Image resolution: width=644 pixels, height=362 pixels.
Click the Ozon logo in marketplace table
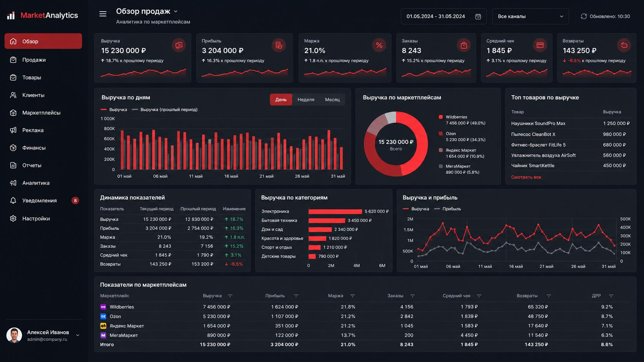103,316
